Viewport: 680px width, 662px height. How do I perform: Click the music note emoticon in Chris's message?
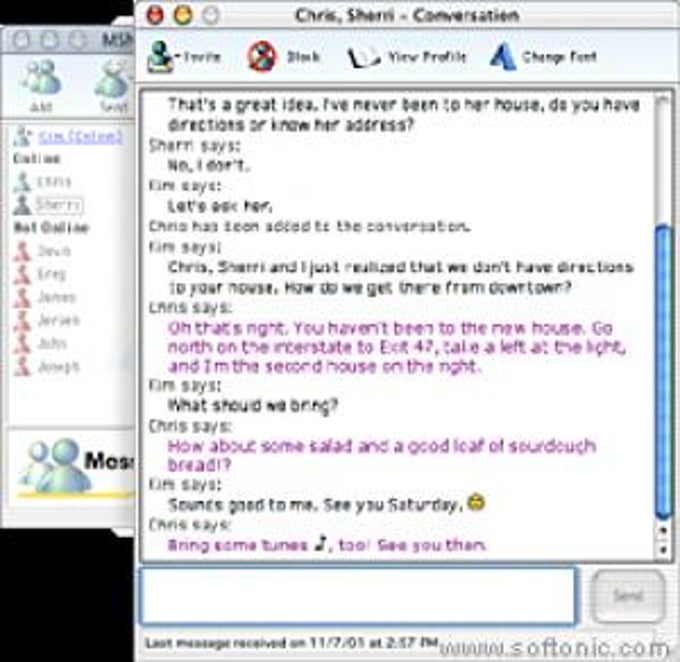[320, 544]
